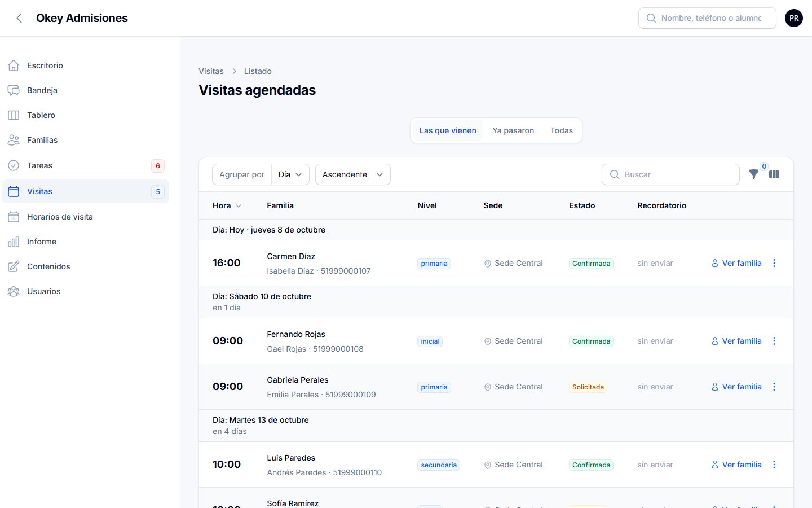Viewport: 812px width, 508px height.
Task: Open actions menu for Carmen Díaz row
Action: [x=774, y=263]
